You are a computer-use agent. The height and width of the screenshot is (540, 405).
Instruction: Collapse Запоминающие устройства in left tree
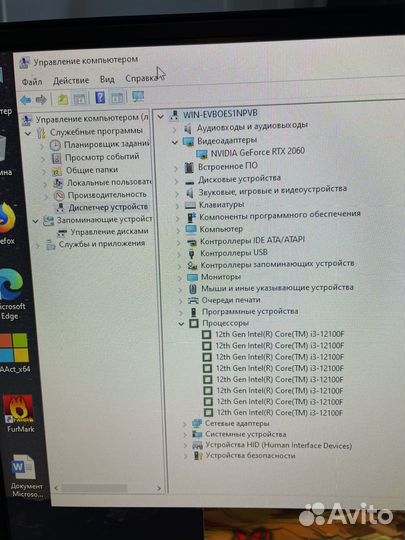click(x=35, y=221)
